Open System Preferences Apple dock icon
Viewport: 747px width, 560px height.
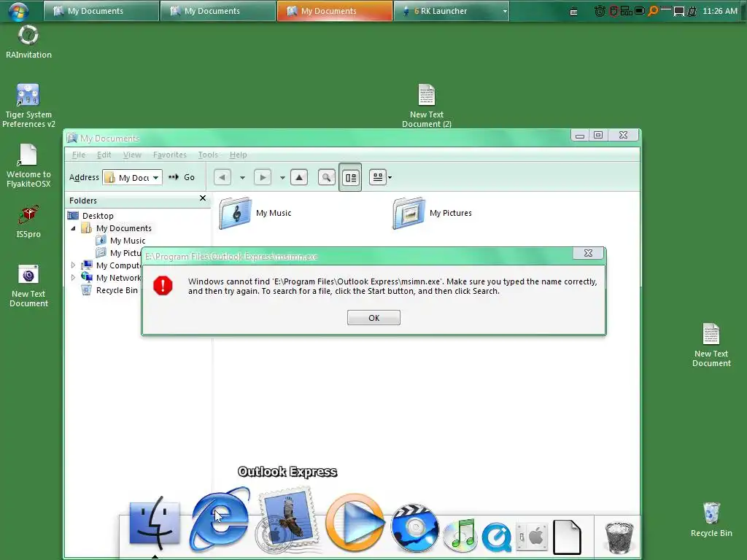532,537
